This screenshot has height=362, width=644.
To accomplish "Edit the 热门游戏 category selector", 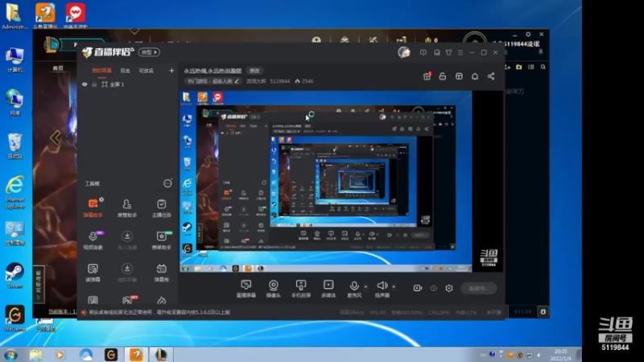I will pos(213,81).
